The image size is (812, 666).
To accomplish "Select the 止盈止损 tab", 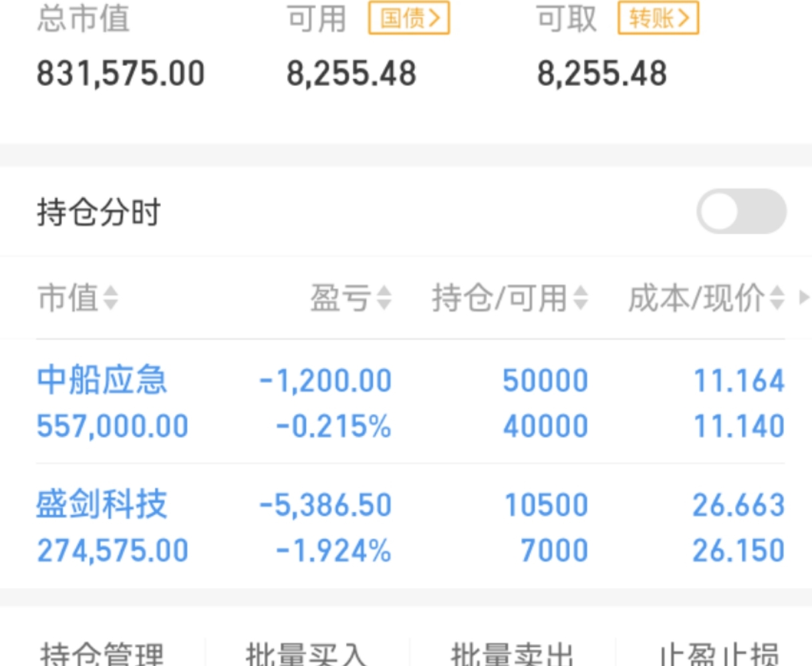I will point(718,653).
